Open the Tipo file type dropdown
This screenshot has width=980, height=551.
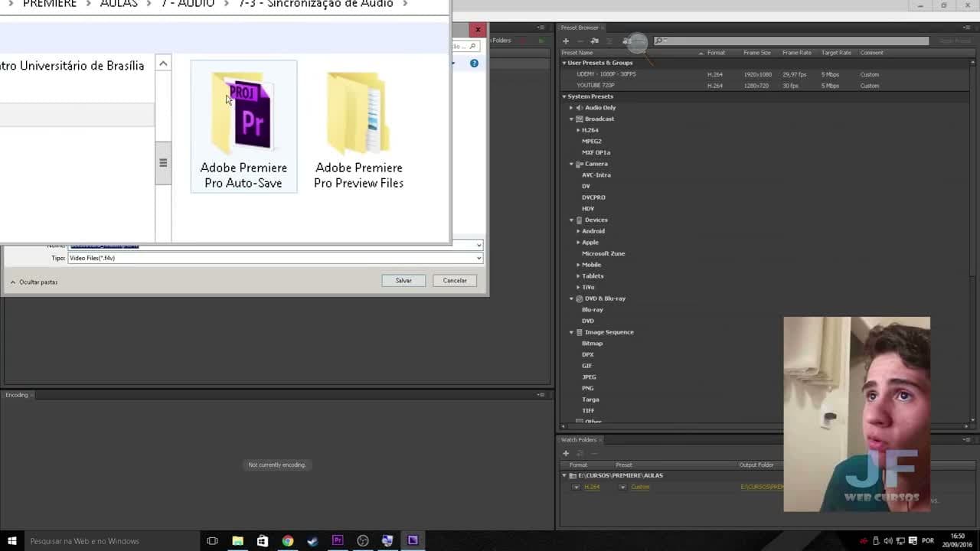pos(479,258)
